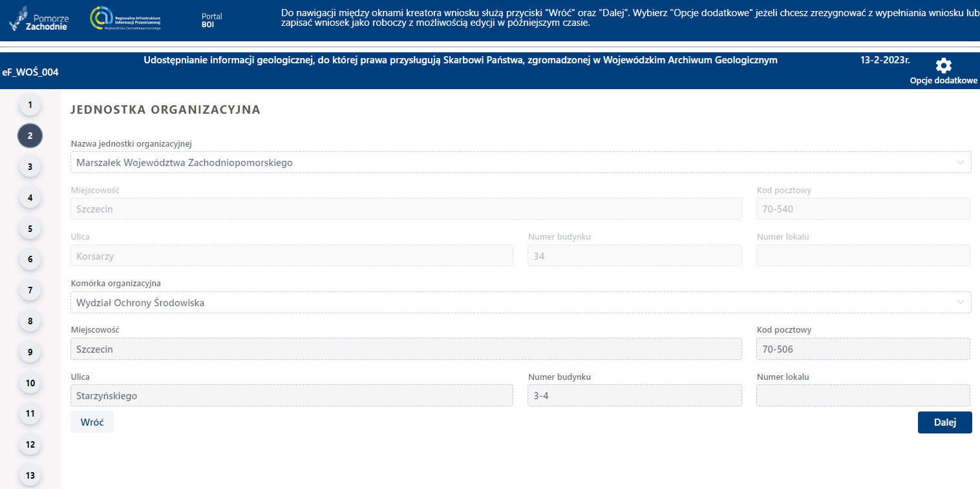
Task: Select the active step 2 circle
Action: click(x=30, y=136)
